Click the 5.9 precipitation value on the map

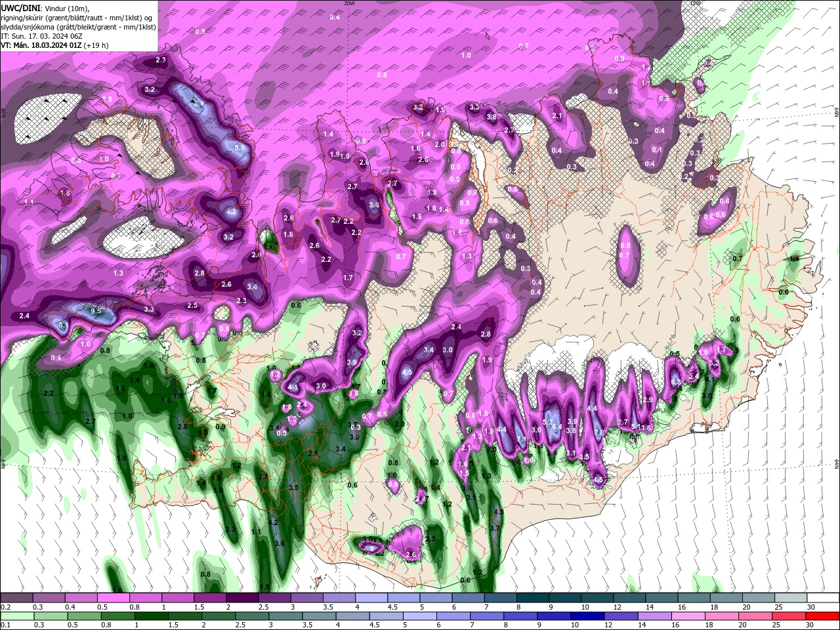pos(240,148)
